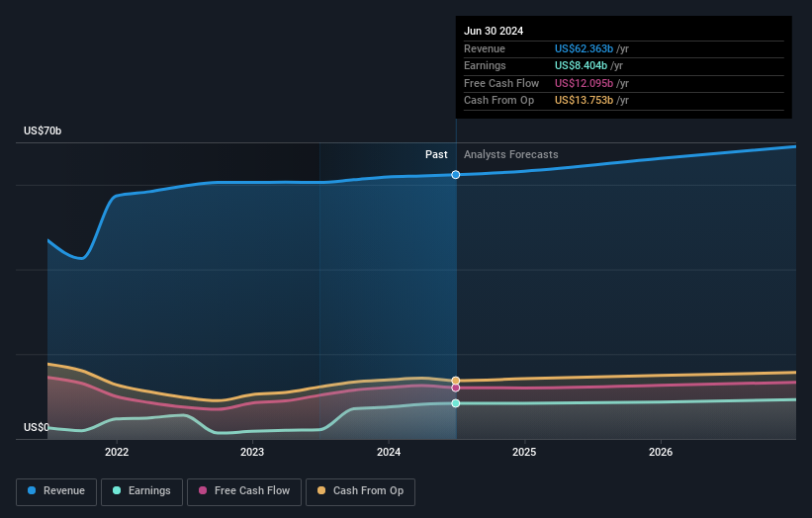The width and height of the screenshot is (812, 518).
Task: Click the US$62.363b revenue value
Action: 585,48
